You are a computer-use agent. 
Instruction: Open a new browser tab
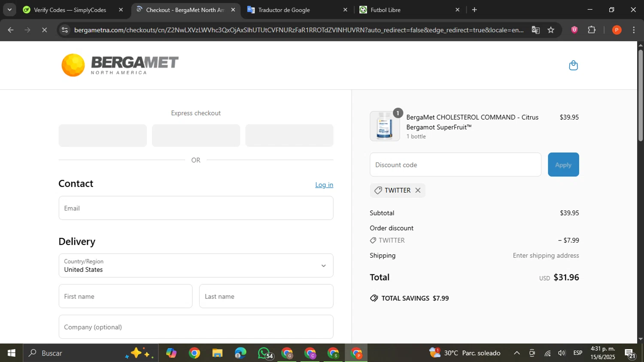pos(474,10)
